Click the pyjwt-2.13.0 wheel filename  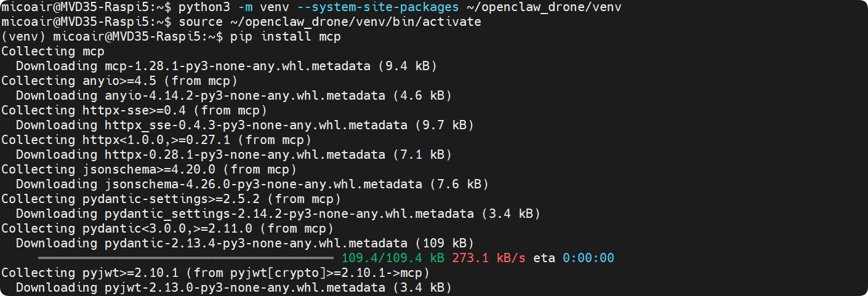244,287
